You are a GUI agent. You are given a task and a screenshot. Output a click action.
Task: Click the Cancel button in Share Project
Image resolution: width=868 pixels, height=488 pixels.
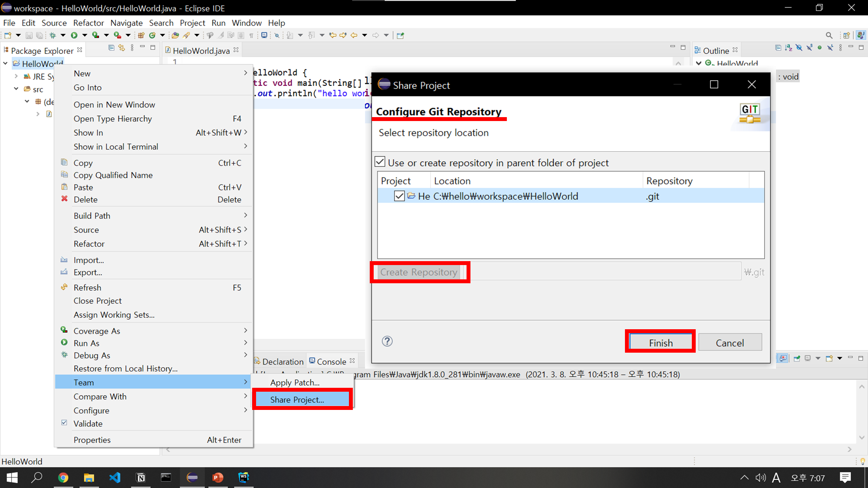tap(730, 342)
